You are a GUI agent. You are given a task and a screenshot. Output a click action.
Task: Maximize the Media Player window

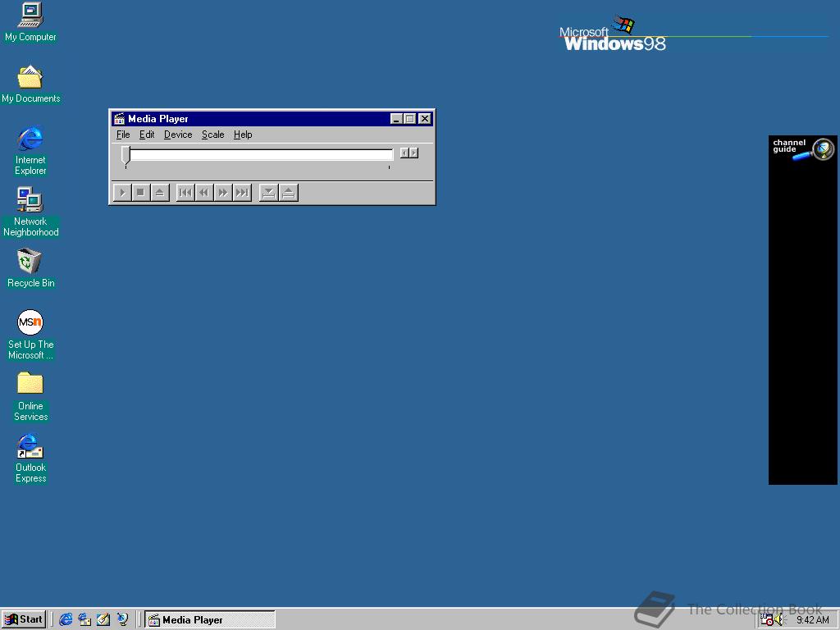point(410,119)
